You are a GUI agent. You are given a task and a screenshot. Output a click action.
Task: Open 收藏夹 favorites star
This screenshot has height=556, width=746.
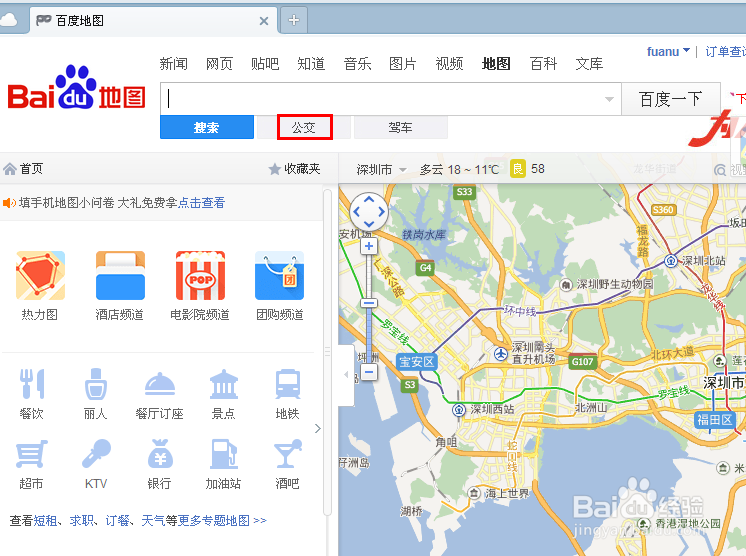point(274,169)
